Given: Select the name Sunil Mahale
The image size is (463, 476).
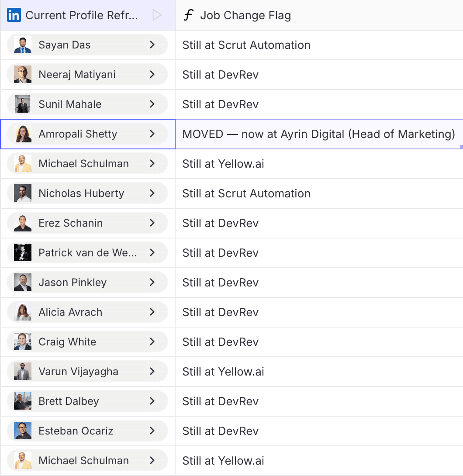Looking at the screenshot, I should pyautogui.click(x=70, y=104).
